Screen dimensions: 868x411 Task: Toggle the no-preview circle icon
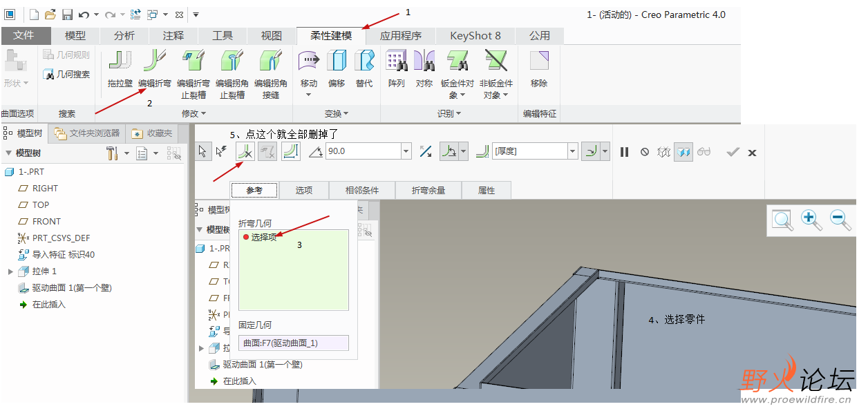pos(645,152)
